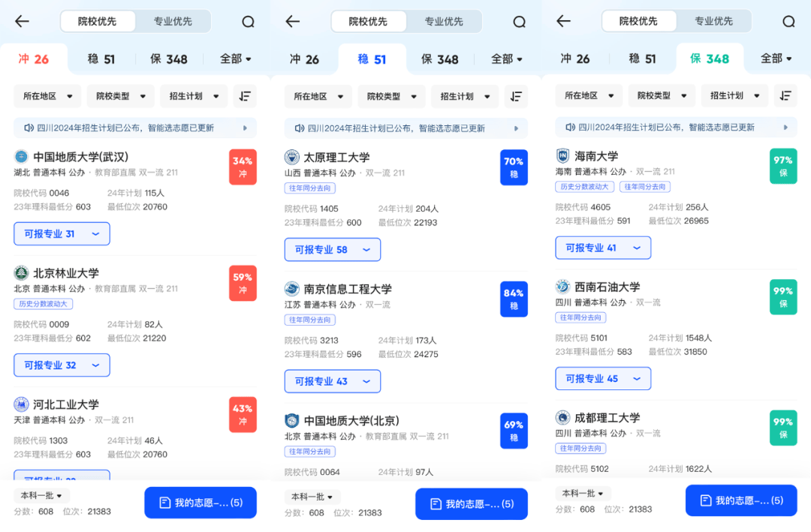The width and height of the screenshot is (811, 532).
Task: Expand 可报专业 41 list
Action: (x=603, y=248)
